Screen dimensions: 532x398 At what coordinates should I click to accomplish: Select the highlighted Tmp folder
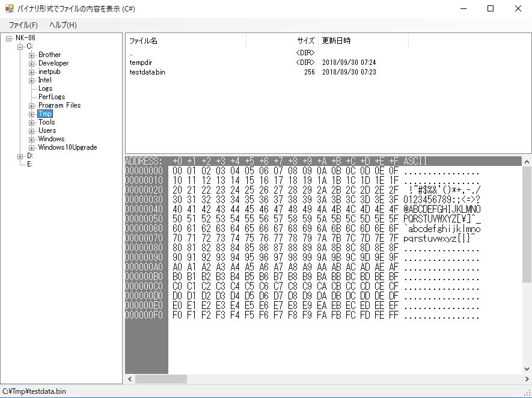click(45, 114)
